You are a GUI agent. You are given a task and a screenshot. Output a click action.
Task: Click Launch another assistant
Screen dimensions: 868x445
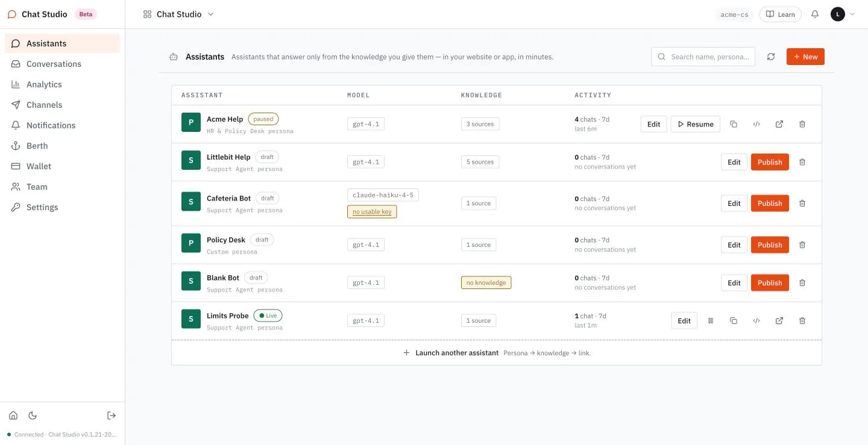[x=497, y=353]
